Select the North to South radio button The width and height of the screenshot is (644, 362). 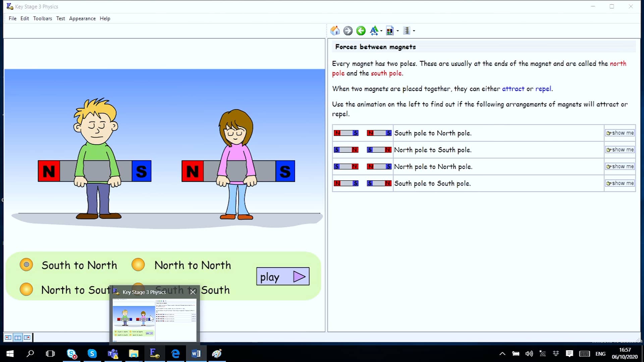coord(26,289)
